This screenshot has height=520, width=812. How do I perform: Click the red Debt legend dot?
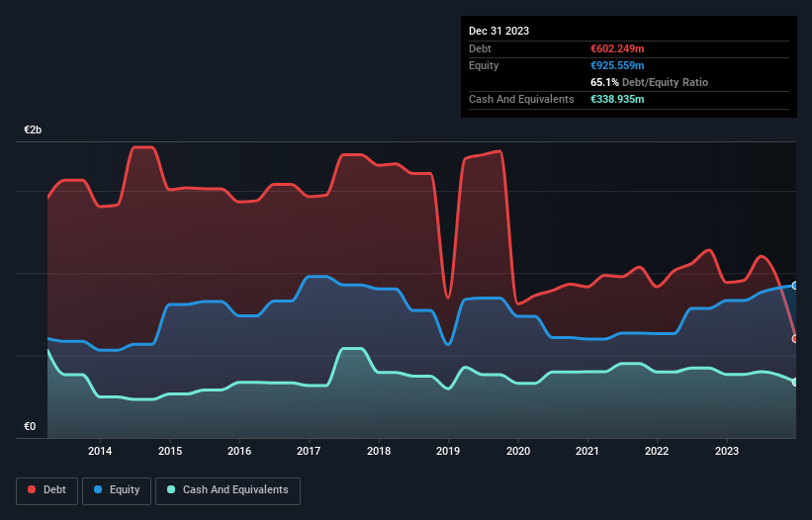tap(32, 489)
